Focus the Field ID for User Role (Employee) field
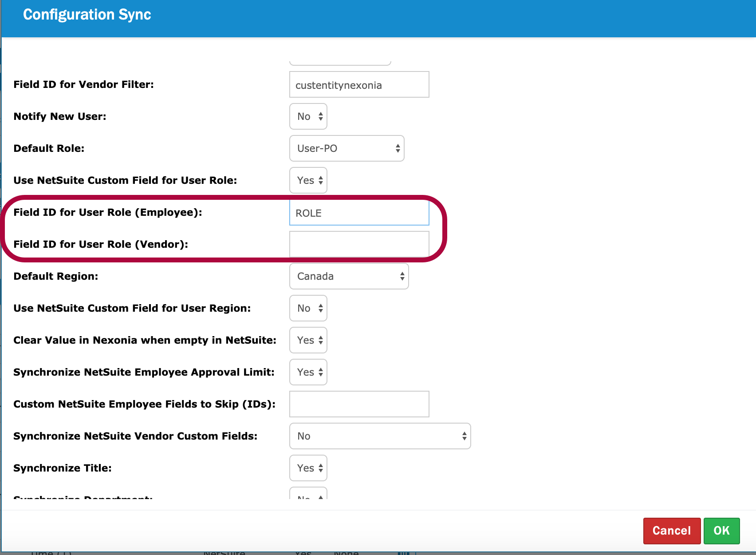Viewport: 756px width, 555px height. (x=359, y=213)
